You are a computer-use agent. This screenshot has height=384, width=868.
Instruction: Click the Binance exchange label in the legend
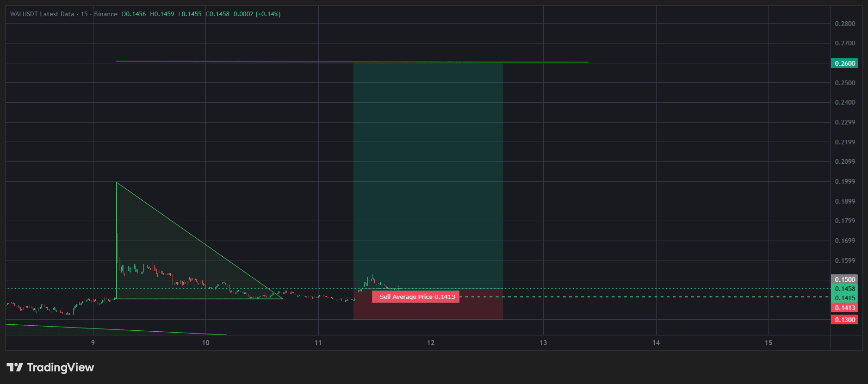click(105, 14)
